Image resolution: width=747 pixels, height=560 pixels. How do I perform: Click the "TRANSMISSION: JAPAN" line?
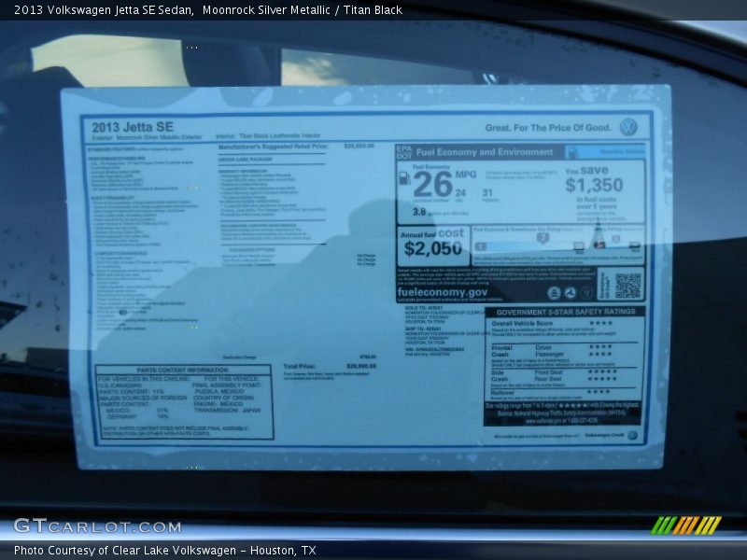pyautogui.click(x=227, y=410)
